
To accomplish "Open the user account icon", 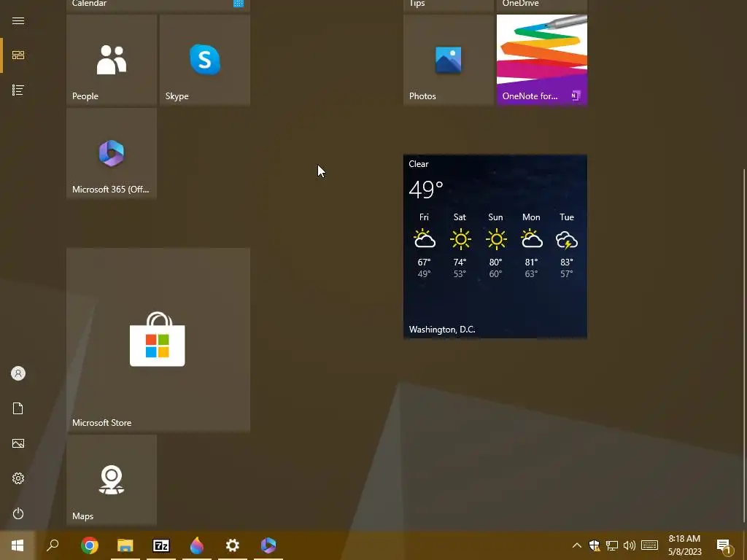I will [18, 373].
